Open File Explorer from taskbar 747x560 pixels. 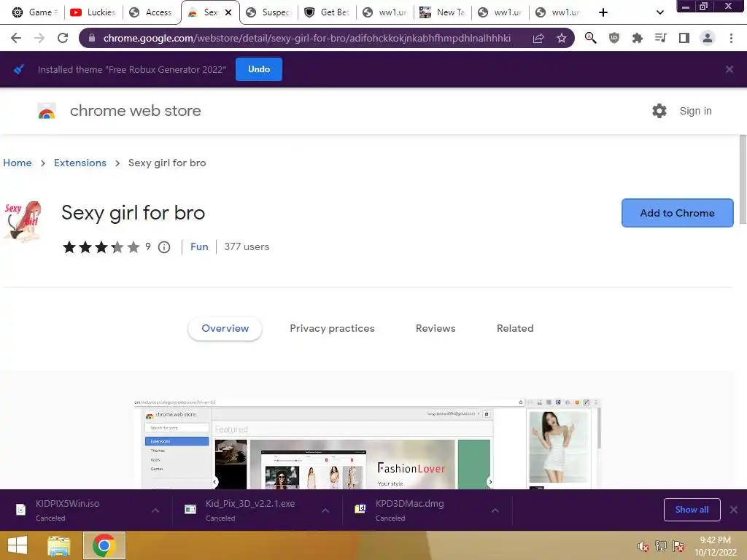pyautogui.click(x=59, y=545)
